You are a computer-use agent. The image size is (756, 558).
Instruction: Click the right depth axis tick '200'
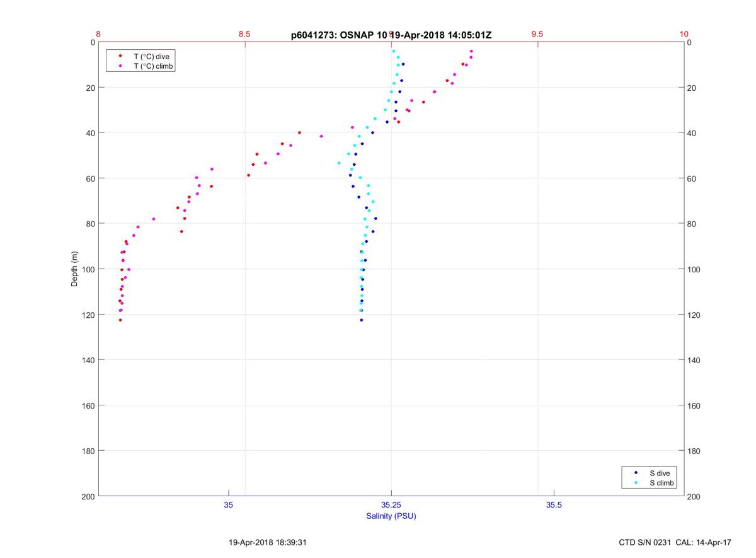coord(693,496)
